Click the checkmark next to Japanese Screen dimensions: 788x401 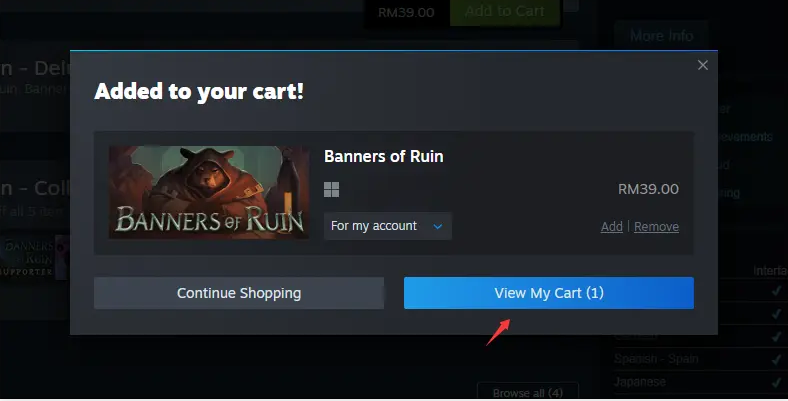(x=776, y=382)
